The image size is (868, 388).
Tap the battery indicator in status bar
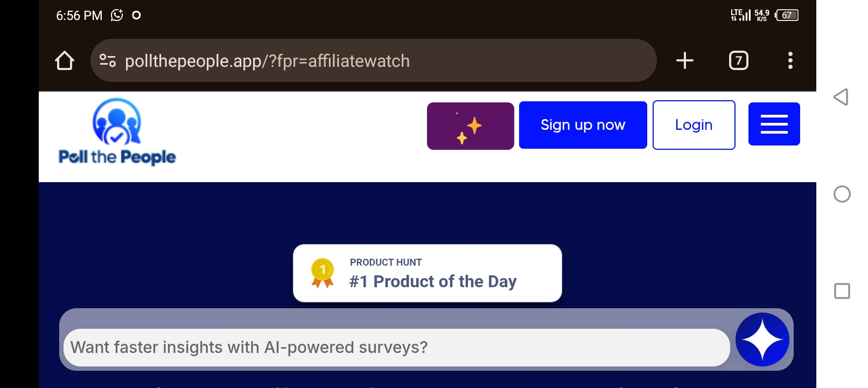[787, 15]
